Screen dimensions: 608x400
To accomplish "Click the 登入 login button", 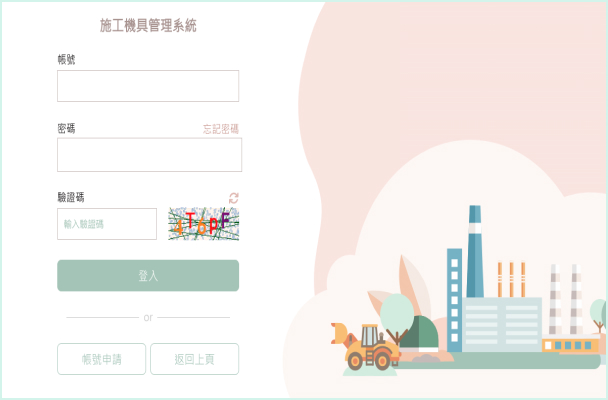I will tap(148, 276).
